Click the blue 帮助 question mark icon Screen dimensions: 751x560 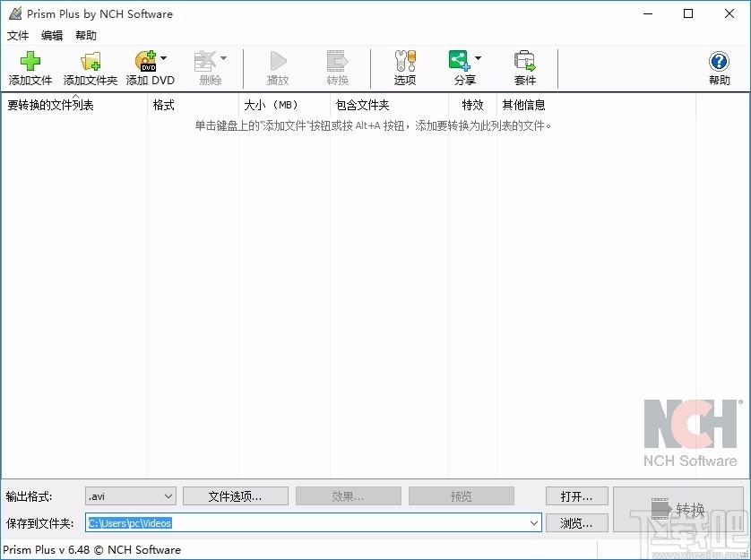(x=719, y=61)
